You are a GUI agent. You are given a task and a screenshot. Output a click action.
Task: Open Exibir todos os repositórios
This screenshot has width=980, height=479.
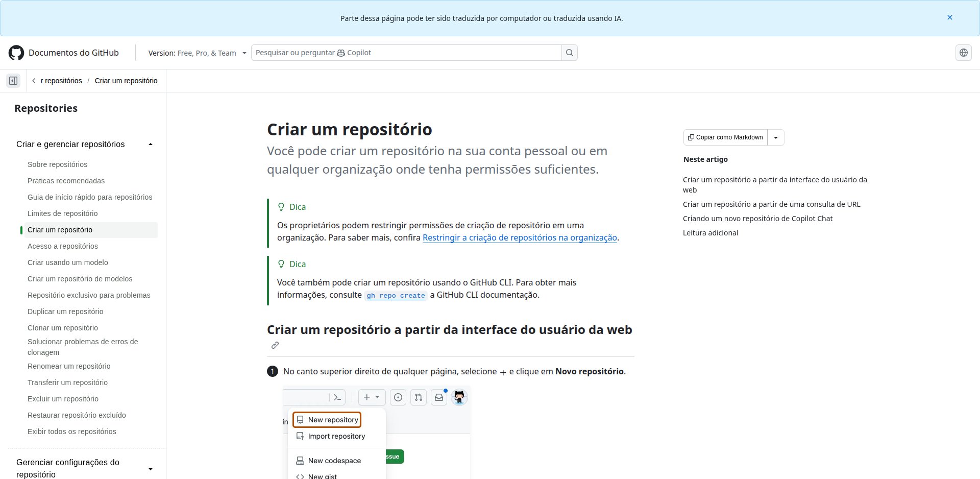(x=72, y=432)
